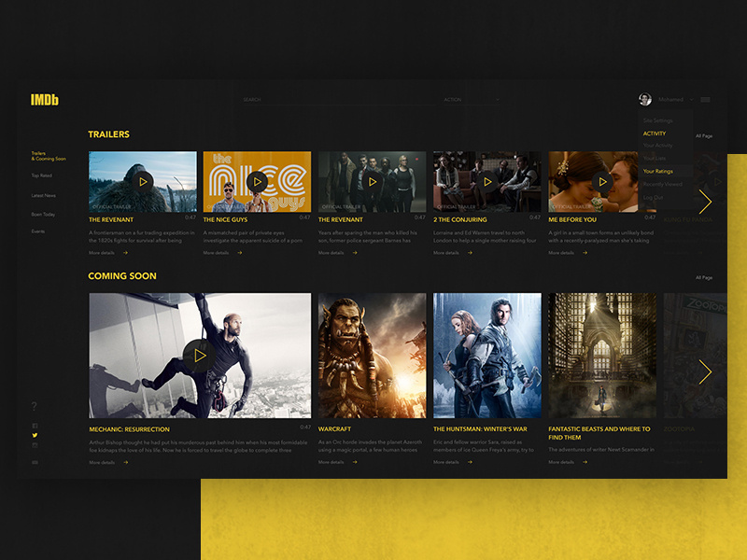Click the Facebook icon in the sidebar footer
The height and width of the screenshot is (560, 747).
coord(35,426)
